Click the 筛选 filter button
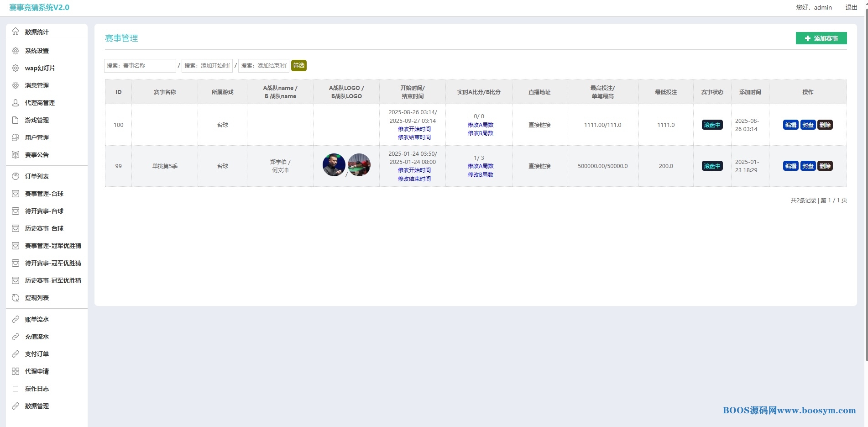The image size is (868, 427). click(299, 65)
